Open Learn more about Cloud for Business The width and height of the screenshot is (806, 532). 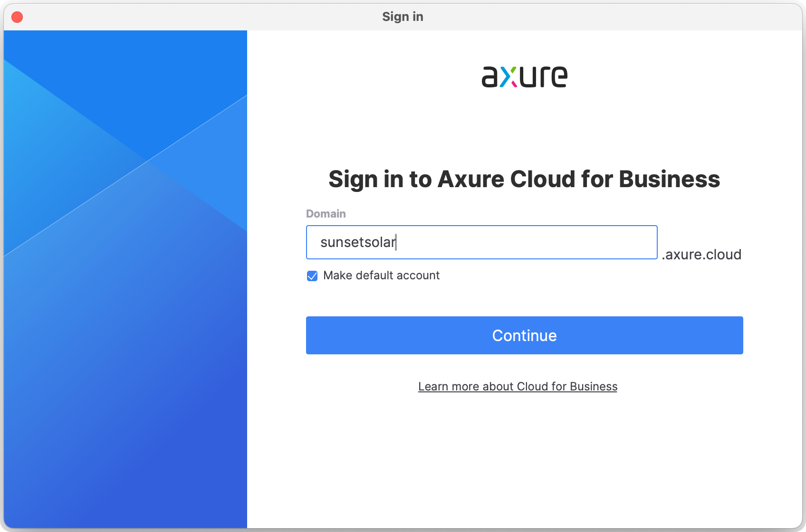(518, 387)
